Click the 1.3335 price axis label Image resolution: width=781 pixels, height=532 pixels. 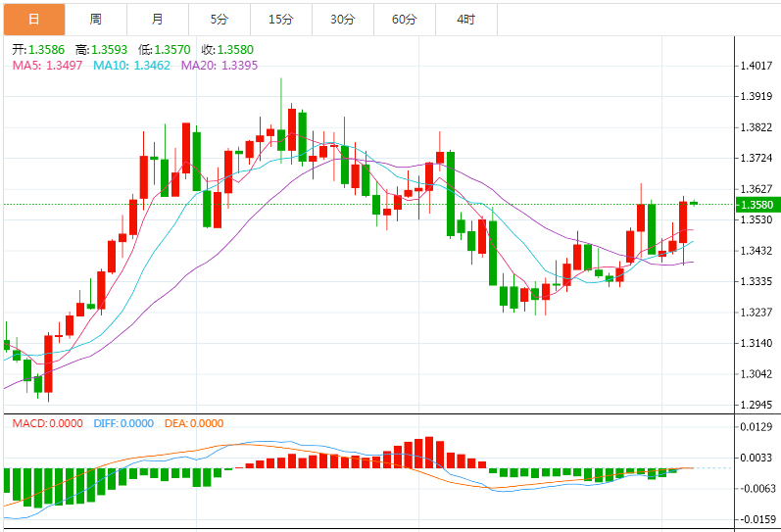pyautogui.click(x=757, y=281)
